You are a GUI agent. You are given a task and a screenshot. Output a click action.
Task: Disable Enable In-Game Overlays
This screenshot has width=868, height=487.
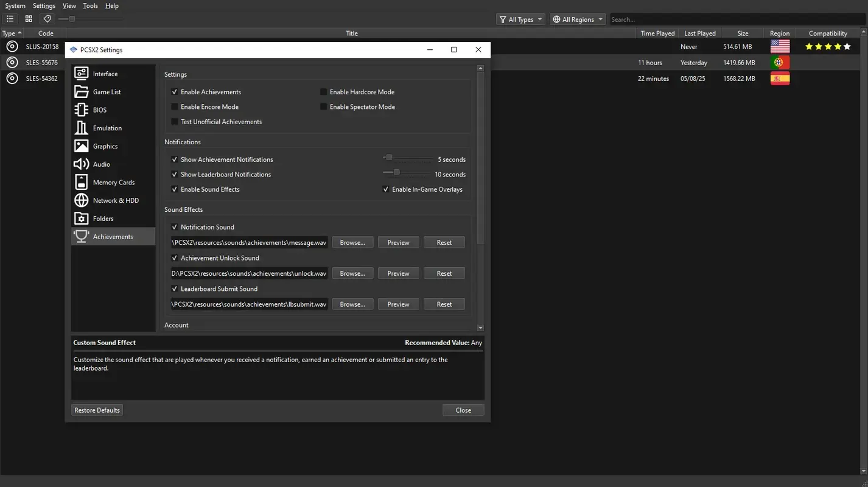tap(385, 189)
